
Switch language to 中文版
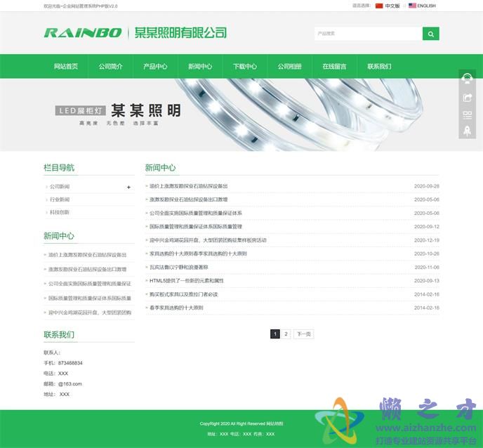pyautogui.click(x=392, y=6)
